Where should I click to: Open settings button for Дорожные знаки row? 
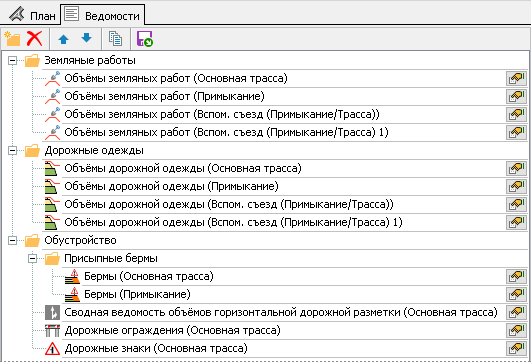[x=516, y=348]
